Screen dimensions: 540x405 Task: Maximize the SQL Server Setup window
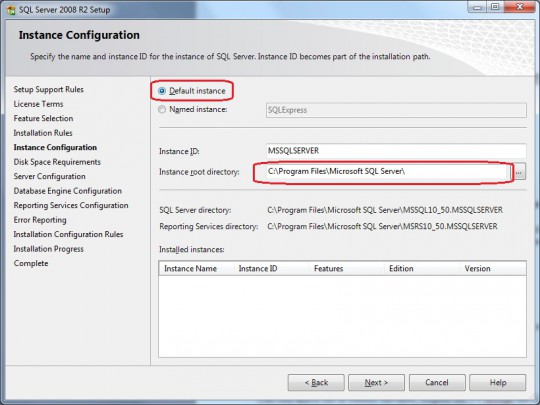point(495,7)
